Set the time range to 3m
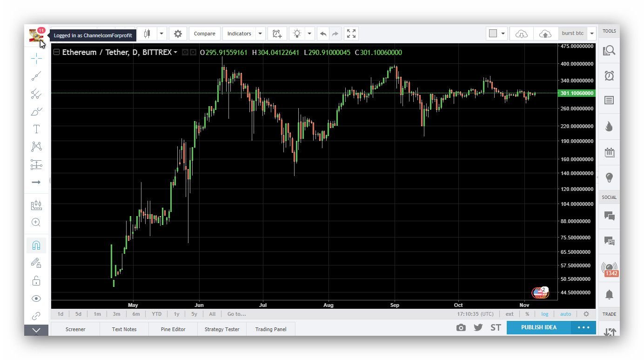The height and width of the screenshot is (360, 644). [116, 314]
